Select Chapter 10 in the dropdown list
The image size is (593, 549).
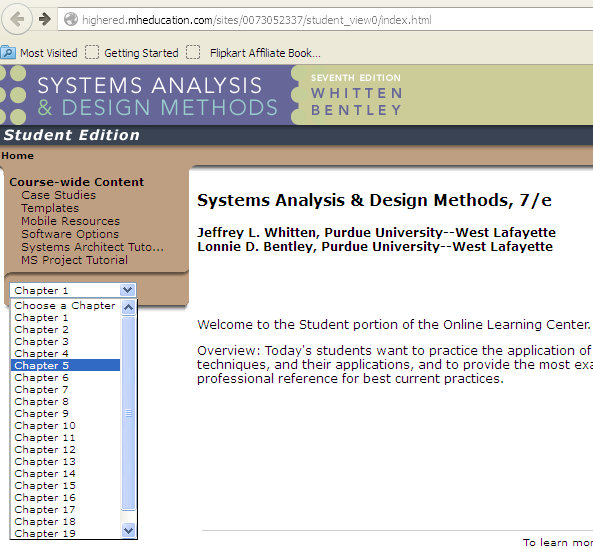point(65,425)
